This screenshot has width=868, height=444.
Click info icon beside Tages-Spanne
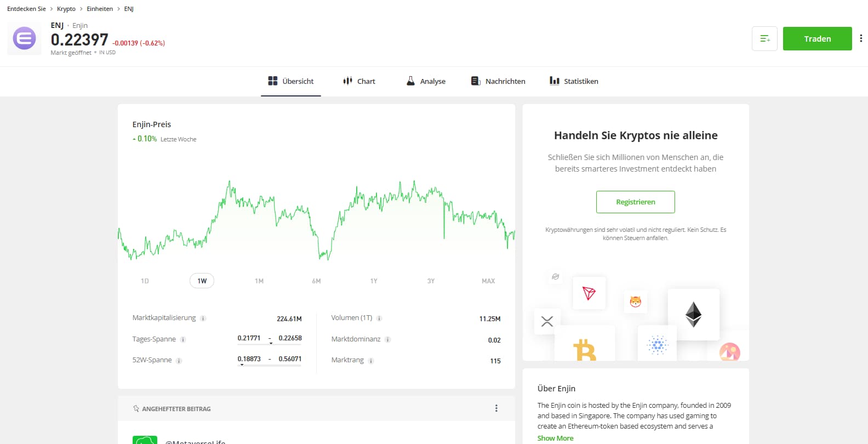[x=183, y=340]
